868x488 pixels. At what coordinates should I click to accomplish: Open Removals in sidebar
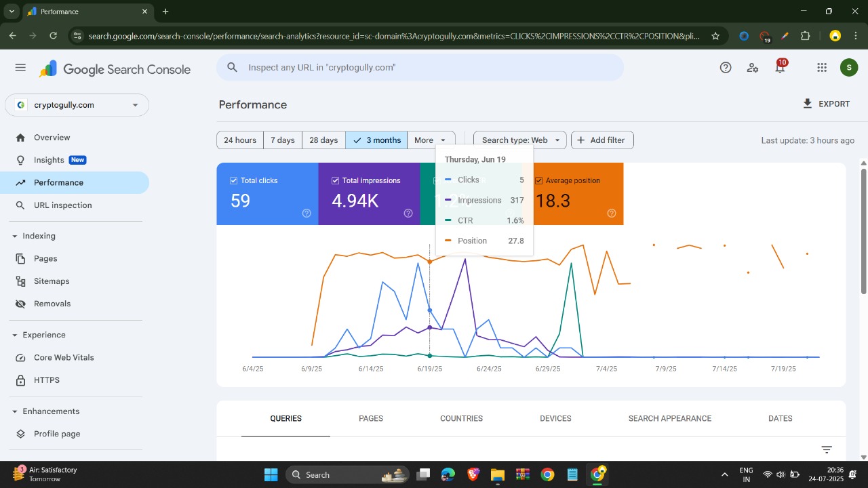tap(75, 304)
